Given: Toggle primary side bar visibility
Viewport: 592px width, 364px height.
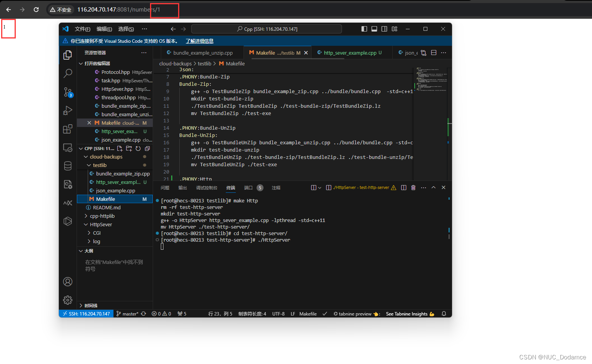Looking at the screenshot, I should point(364,29).
